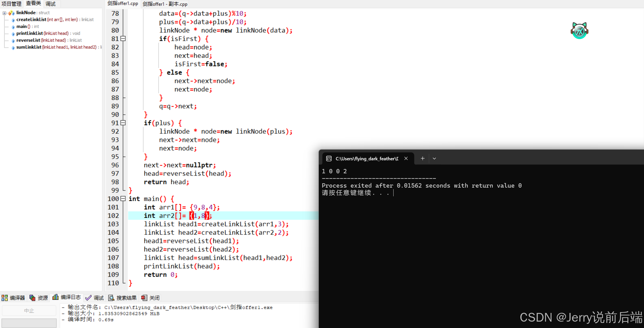Image resolution: width=644 pixels, height=328 pixels.
Task: Collapse main function fold at line 100
Action: (123, 199)
